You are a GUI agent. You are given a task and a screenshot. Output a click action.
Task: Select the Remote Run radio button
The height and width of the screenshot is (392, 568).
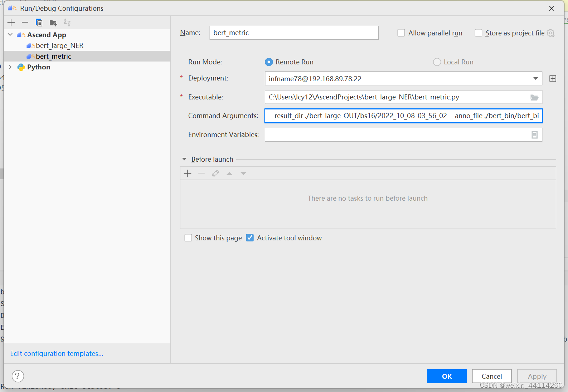coord(269,62)
